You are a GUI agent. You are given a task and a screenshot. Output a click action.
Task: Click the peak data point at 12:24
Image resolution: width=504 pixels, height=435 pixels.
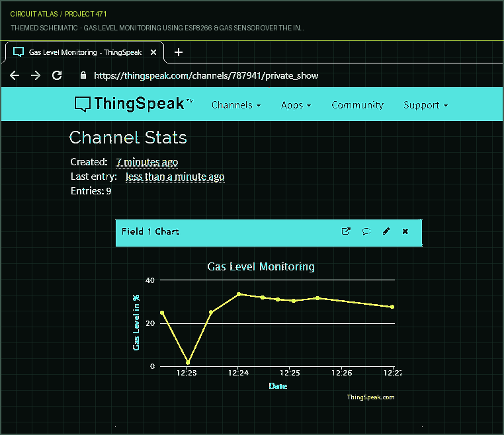click(x=239, y=294)
